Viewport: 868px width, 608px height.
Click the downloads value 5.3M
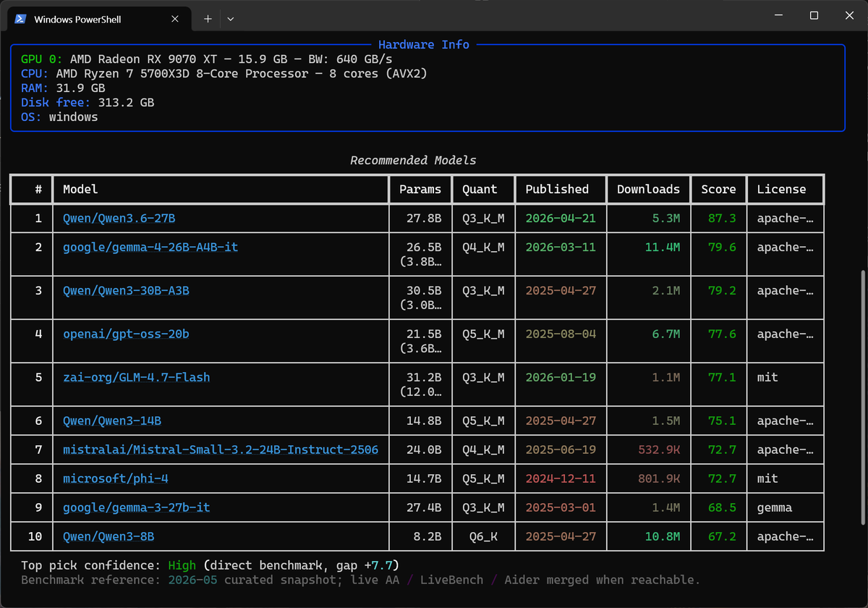(666, 218)
